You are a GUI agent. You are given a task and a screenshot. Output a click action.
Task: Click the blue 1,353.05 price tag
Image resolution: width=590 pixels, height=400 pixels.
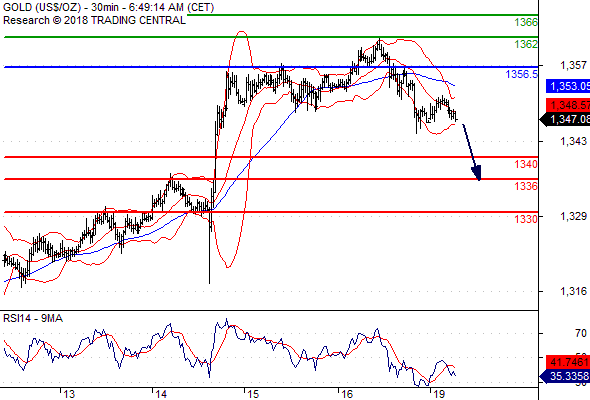pyautogui.click(x=568, y=86)
